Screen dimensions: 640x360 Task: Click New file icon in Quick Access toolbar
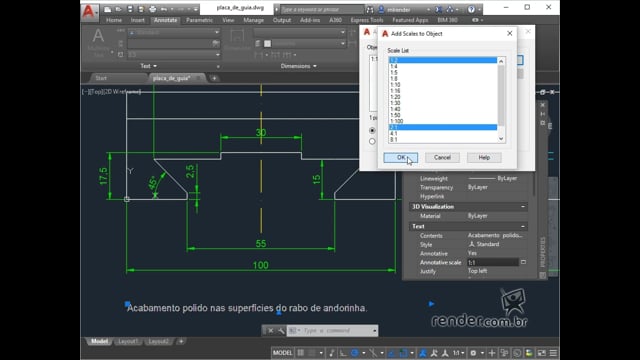point(108,9)
